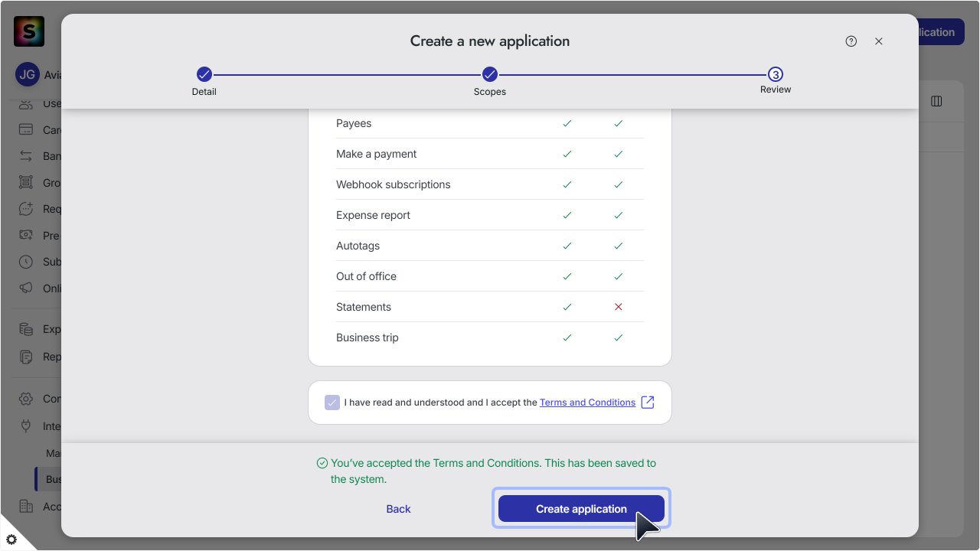980x551 pixels.
Task: Select the bank transfers arrows sidebar icon
Action: [26, 156]
